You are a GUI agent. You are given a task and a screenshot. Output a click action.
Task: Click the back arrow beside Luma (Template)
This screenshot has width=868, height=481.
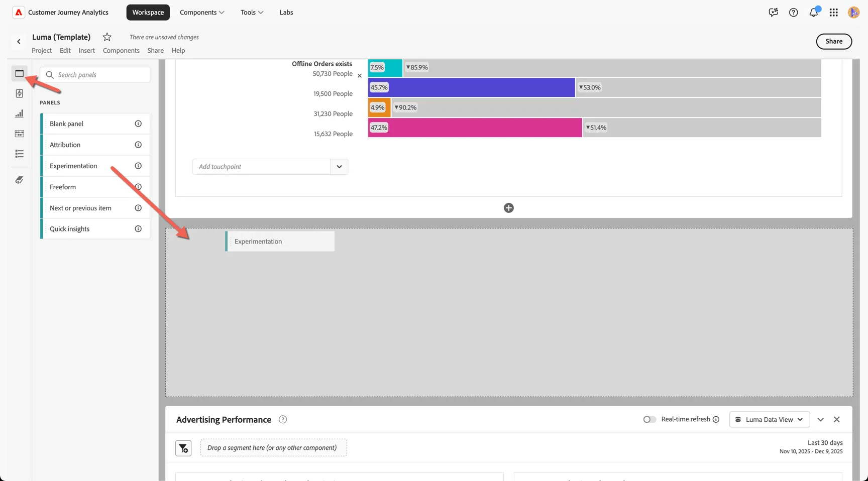point(19,42)
